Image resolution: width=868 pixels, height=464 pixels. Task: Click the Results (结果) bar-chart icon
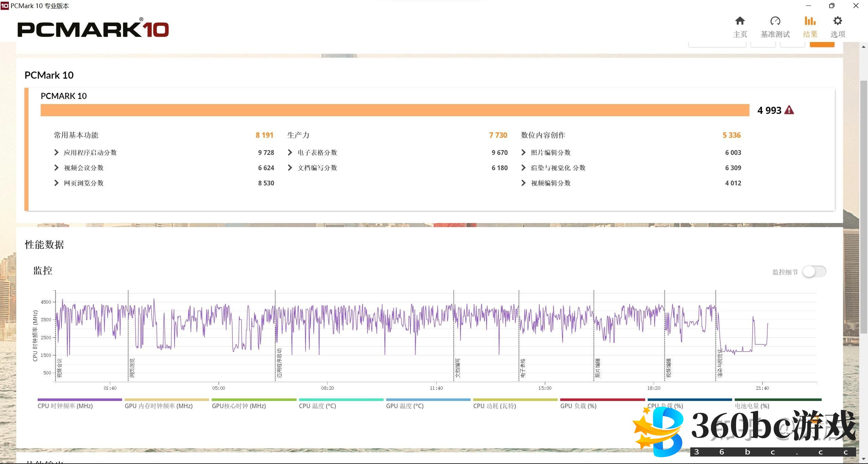tap(810, 21)
